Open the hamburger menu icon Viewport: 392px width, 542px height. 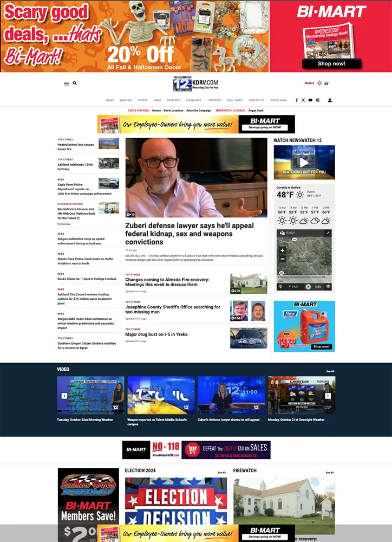coord(66,83)
